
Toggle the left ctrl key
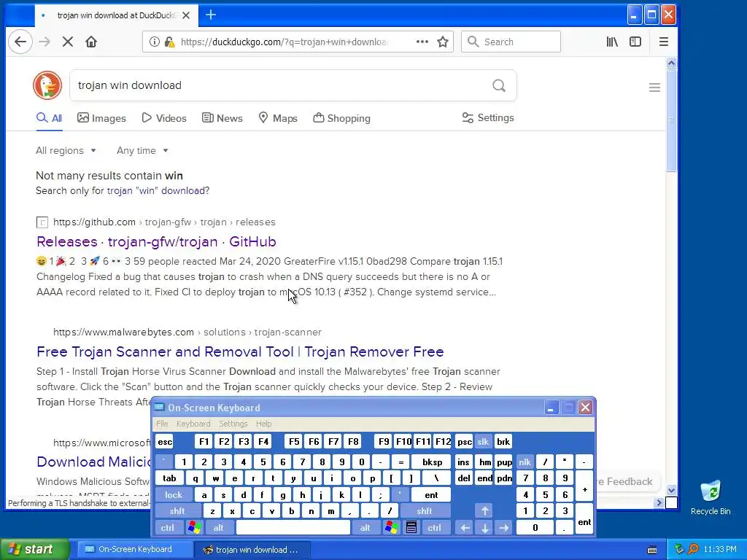[x=168, y=528]
